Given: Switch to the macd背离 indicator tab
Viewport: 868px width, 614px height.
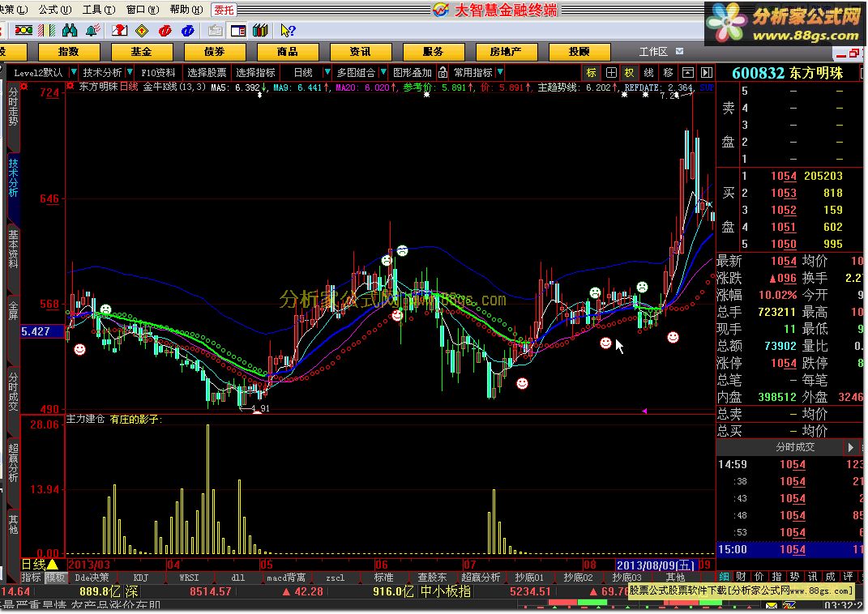Looking at the screenshot, I should click(x=286, y=578).
